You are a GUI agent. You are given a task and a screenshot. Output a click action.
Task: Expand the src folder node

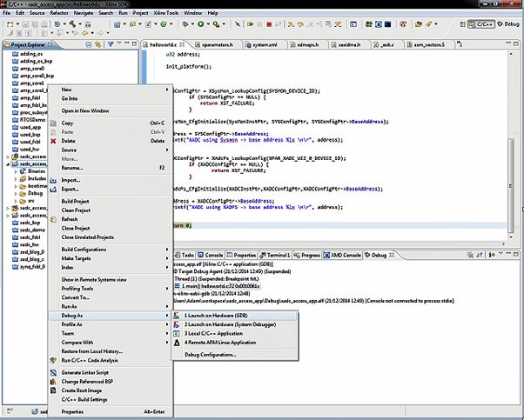tap(16, 201)
